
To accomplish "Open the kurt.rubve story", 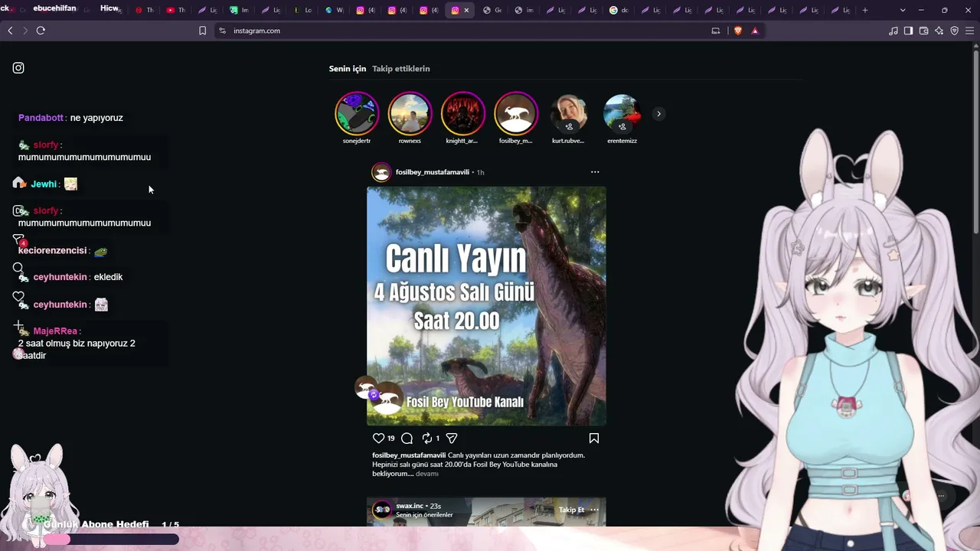I will [x=568, y=114].
